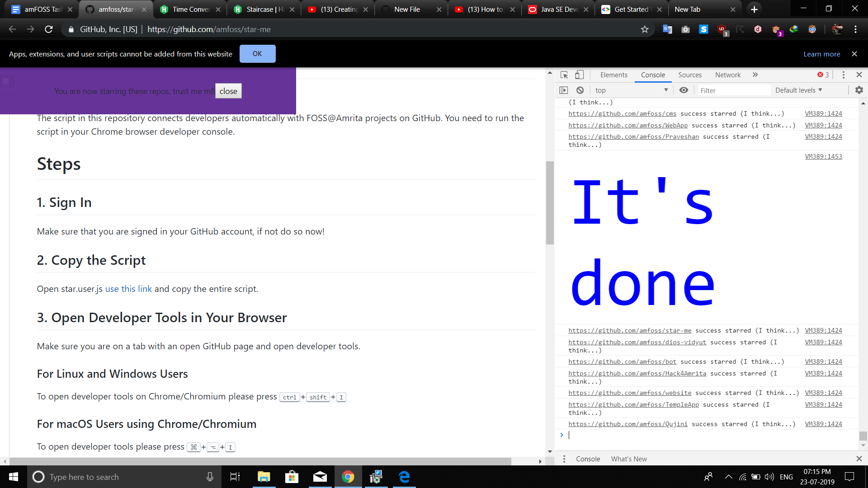Click the red error count indicator
The width and height of the screenshot is (868, 488).
point(823,75)
